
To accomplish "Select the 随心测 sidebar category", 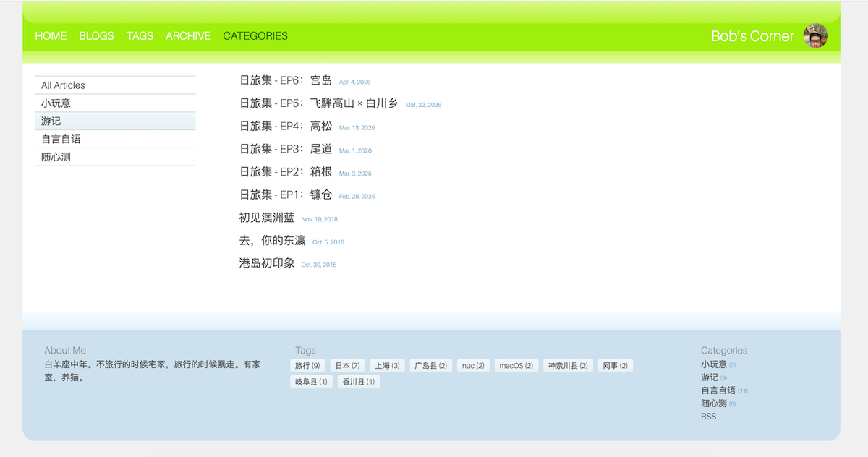I will point(56,157).
